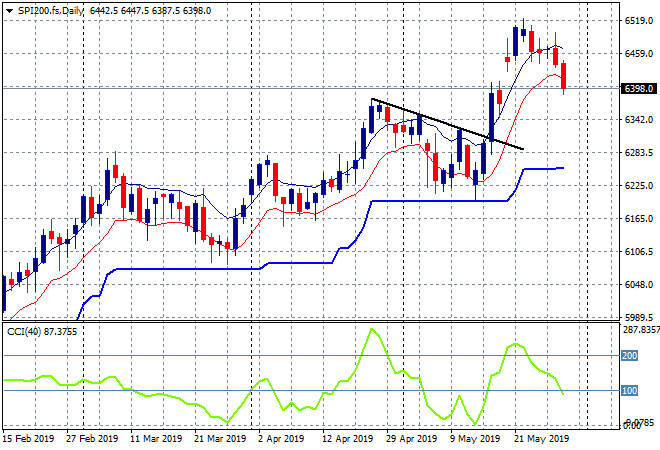The height and width of the screenshot is (450, 660).
Task: Click the OHLC values 6442.5 6447.5 6387.5 6398.0
Action: click(x=151, y=11)
